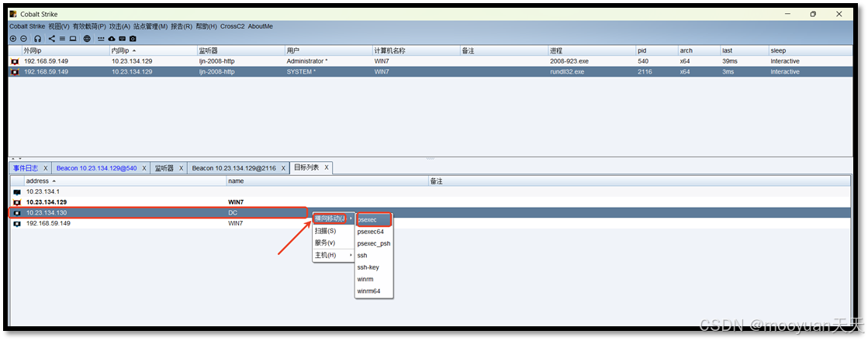
Task: Click the Cobalt Strike title bar app icon
Action: click(12, 14)
